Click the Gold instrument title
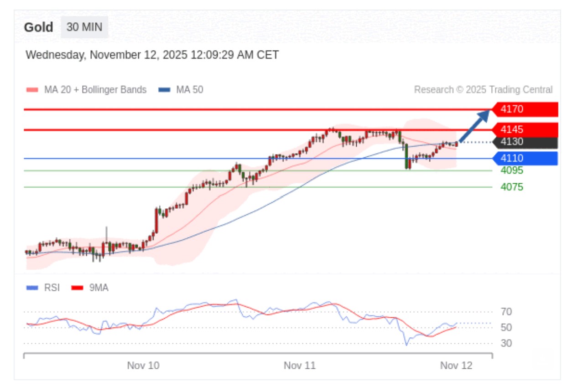Image resolution: width=572 pixels, height=392 pixels. point(39,27)
